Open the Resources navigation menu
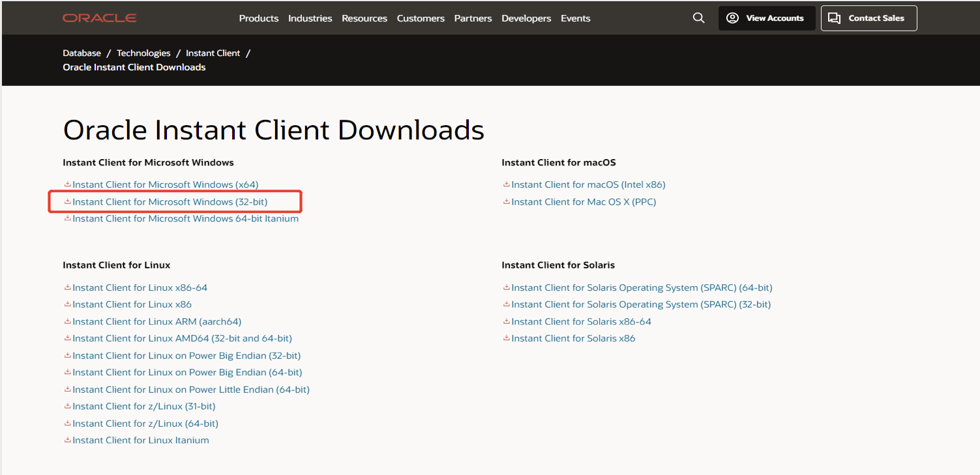This screenshot has height=475, width=980. coord(364,18)
